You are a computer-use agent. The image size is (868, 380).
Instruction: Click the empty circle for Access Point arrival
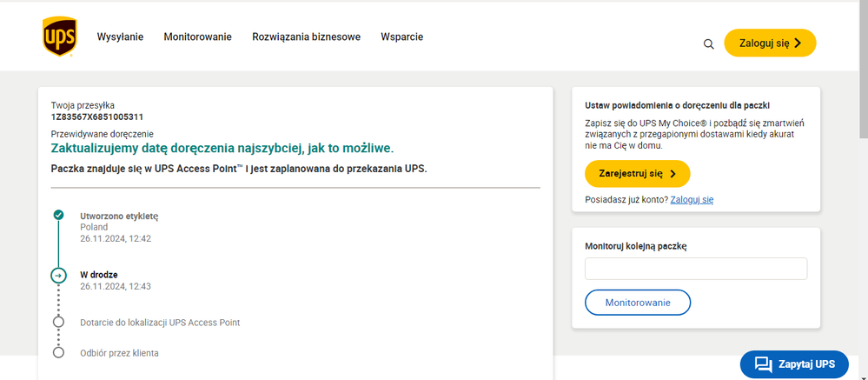point(58,322)
